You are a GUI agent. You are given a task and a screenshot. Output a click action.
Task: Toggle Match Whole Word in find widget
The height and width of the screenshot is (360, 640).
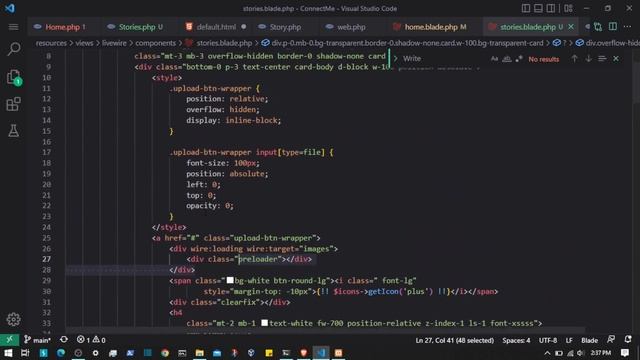507,59
